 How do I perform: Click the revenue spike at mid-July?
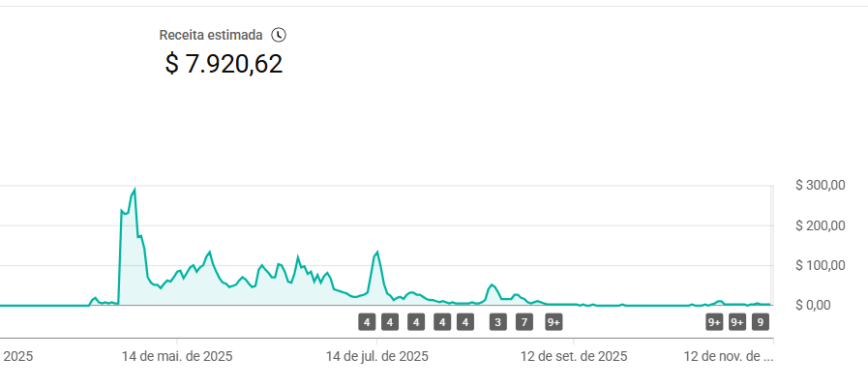pos(377,253)
